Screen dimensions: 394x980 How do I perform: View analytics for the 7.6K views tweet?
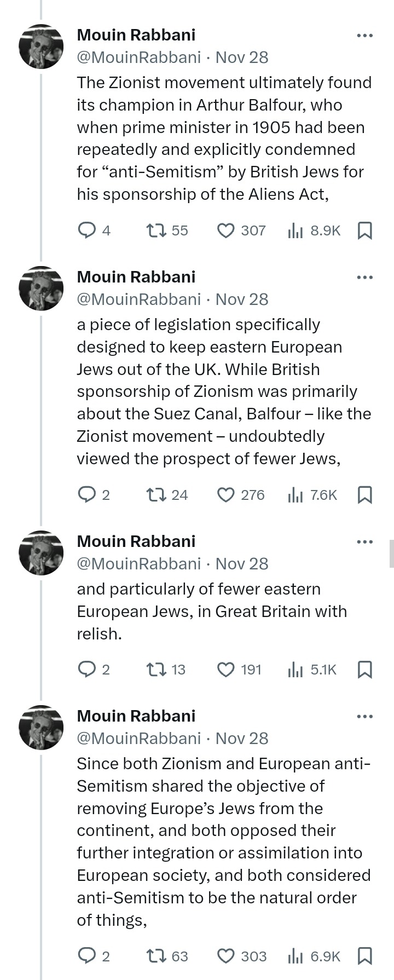pyautogui.click(x=296, y=495)
